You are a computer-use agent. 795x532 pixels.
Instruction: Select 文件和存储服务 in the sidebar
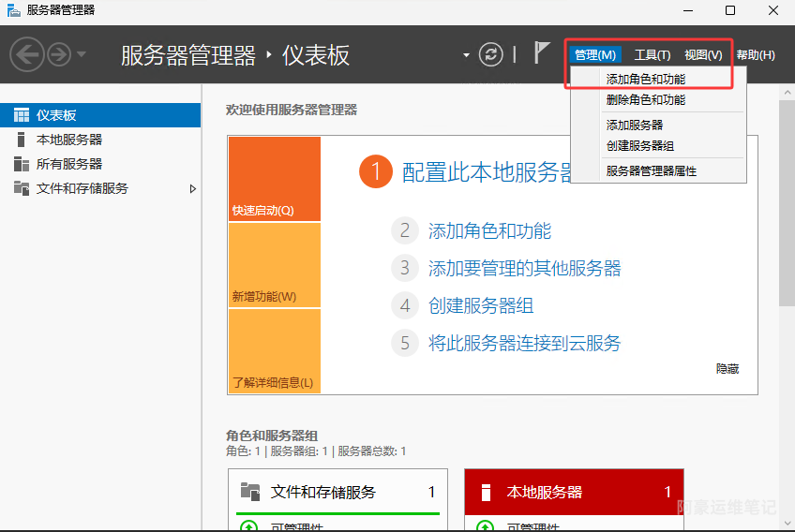click(x=100, y=188)
